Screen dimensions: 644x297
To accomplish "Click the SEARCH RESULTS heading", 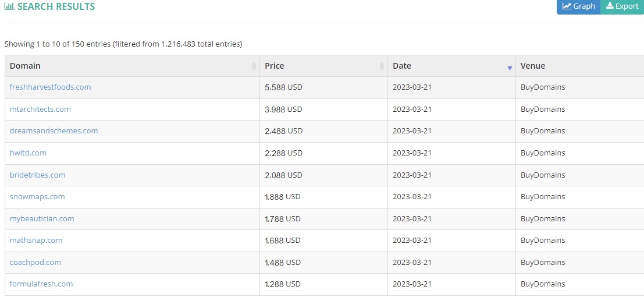I will pyautogui.click(x=56, y=6).
